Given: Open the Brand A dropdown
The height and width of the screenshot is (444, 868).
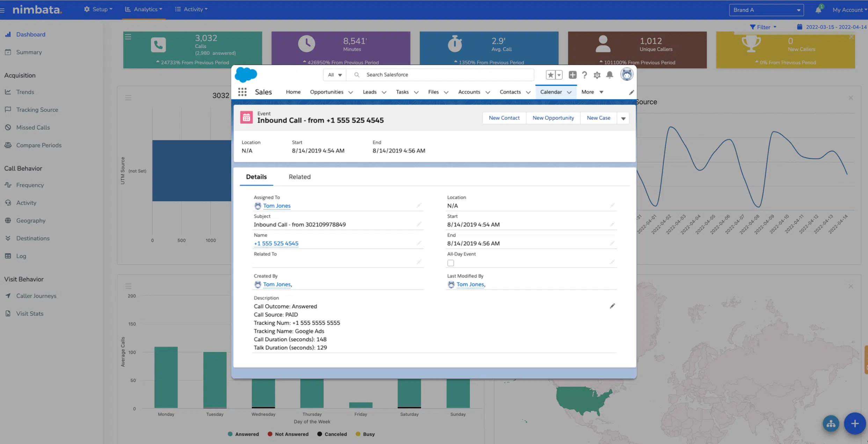Looking at the screenshot, I should 766,10.
